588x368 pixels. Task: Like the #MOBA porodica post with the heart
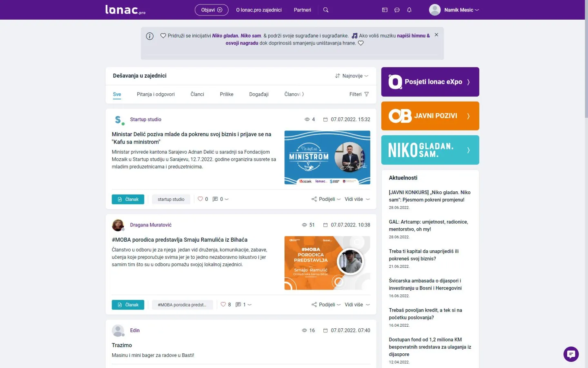223,305
